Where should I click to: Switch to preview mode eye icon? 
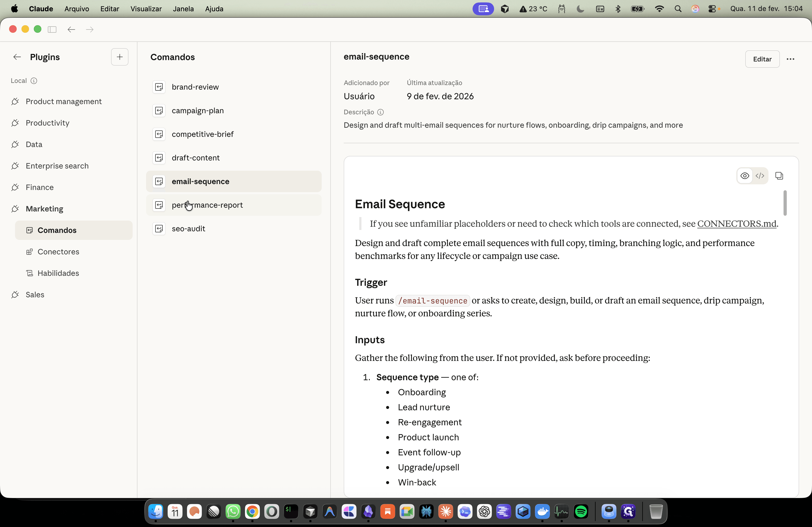[x=745, y=176]
